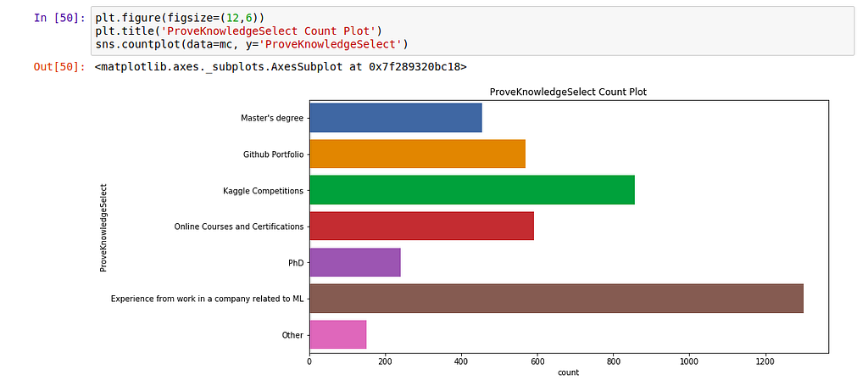Click the 600 tick label on x-axis
Viewport: 868px width, 386px height.
click(x=537, y=361)
